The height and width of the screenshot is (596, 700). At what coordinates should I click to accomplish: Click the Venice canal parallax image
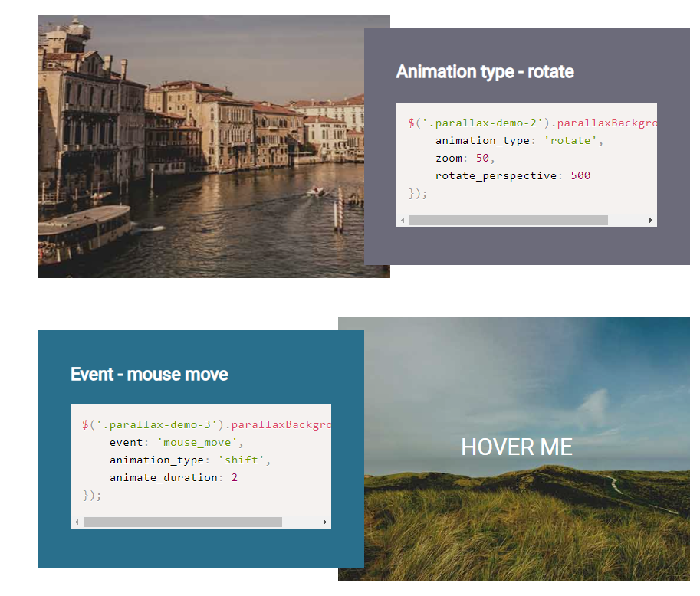click(202, 147)
